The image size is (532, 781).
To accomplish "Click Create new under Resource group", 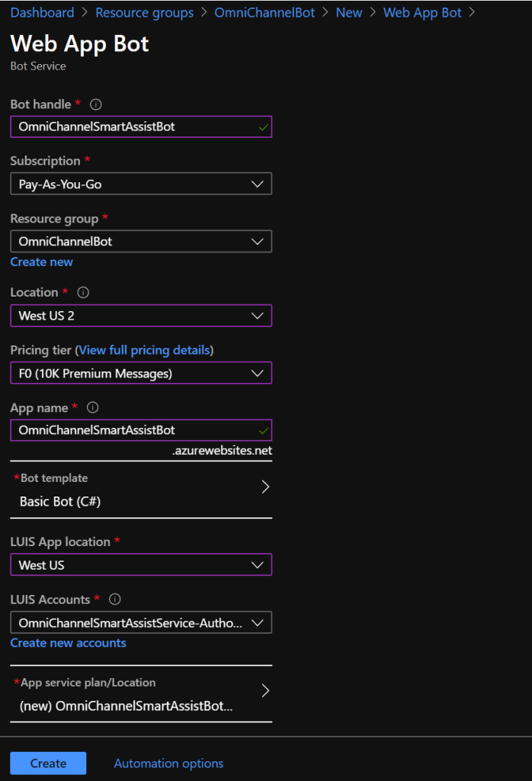I will pyautogui.click(x=42, y=262).
